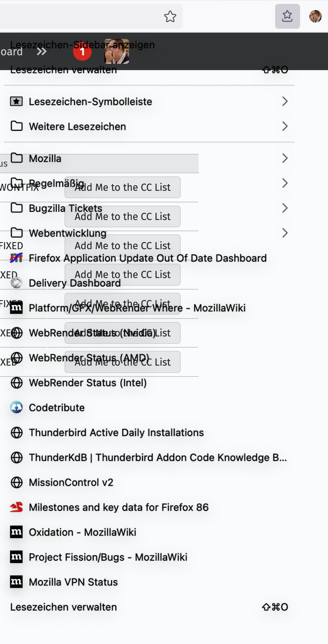Expand the Mozilla folder chevron
328x644 pixels.
(285, 158)
